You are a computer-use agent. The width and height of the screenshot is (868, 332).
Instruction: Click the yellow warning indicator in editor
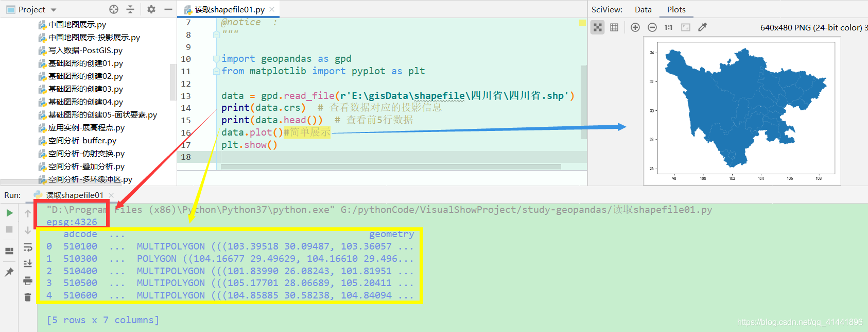click(582, 23)
